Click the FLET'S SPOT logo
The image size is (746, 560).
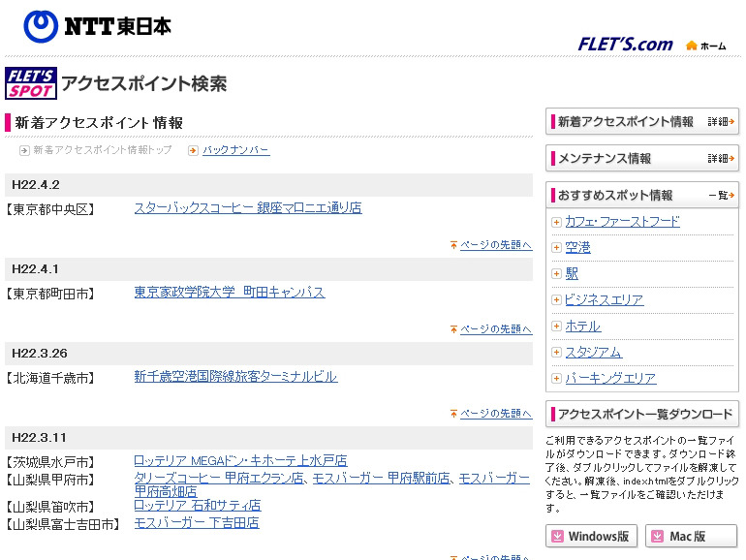tap(31, 83)
